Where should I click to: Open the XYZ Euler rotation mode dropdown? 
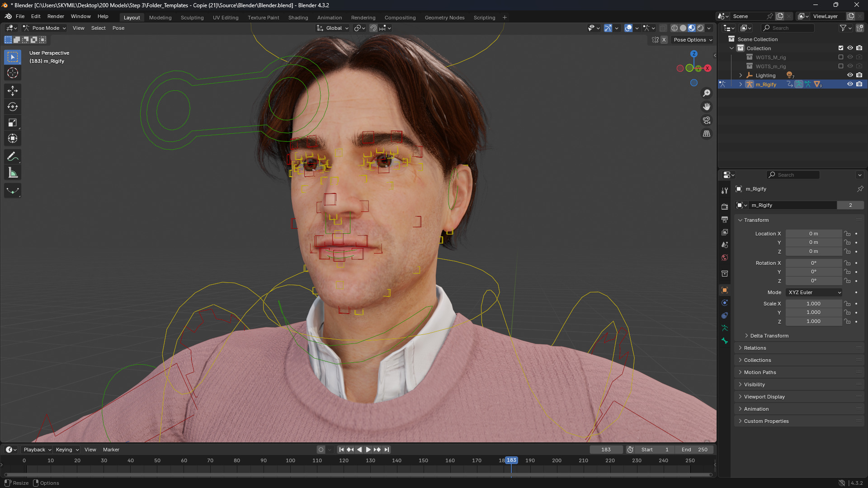[x=814, y=292]
